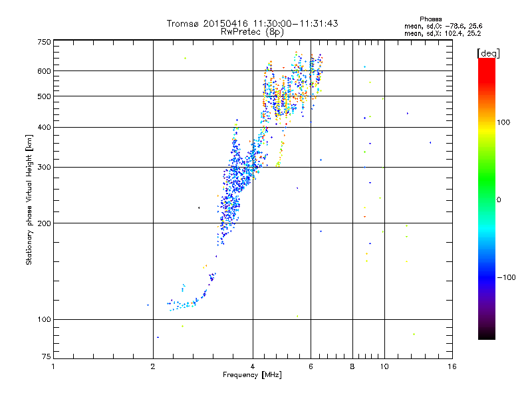Click the y-axis tick label '600'
The width and height of the screenshot is (532, 399).
pyautogui.click(x=44, y=71)
